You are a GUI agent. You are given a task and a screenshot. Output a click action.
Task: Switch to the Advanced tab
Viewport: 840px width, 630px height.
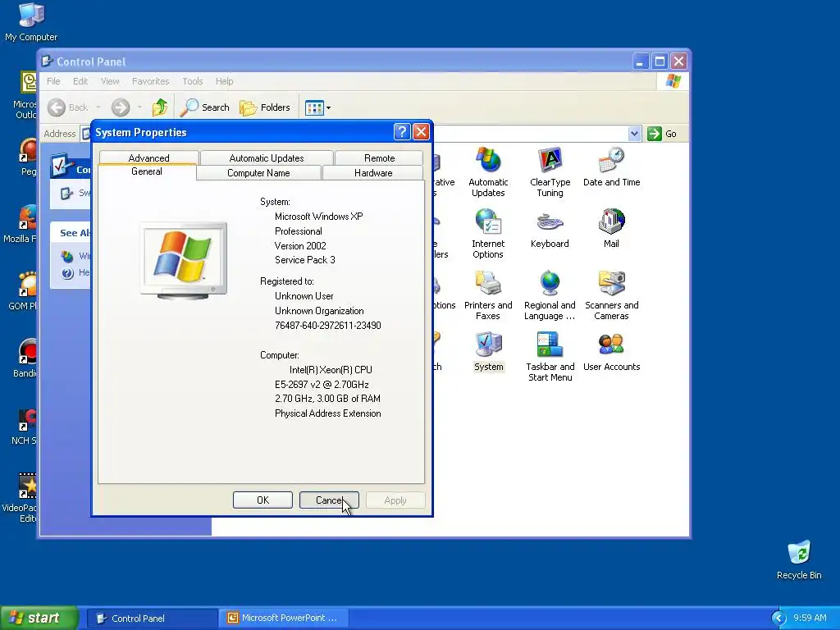tap(149, 158)
